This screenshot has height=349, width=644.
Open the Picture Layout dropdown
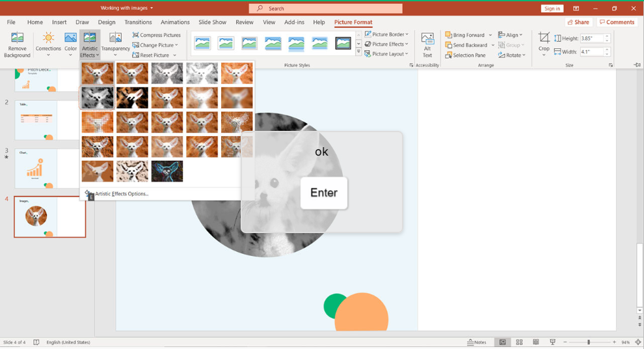pos(386,54)
